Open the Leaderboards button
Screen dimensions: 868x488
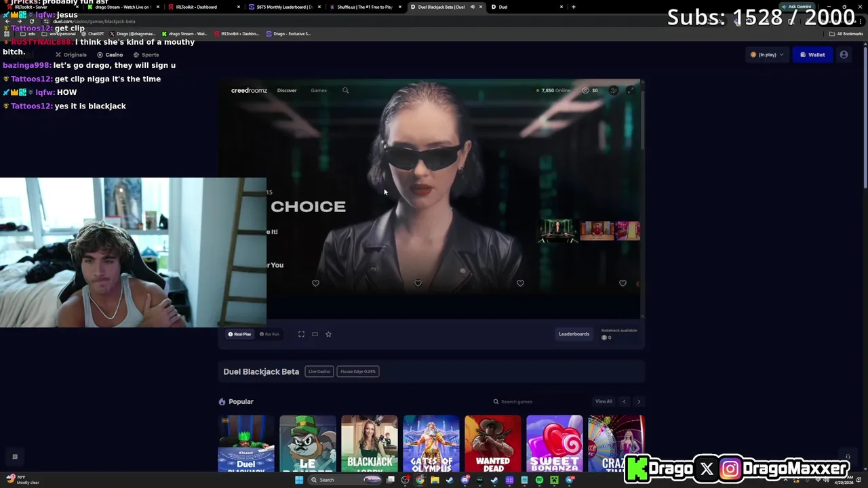pos(574,334)
